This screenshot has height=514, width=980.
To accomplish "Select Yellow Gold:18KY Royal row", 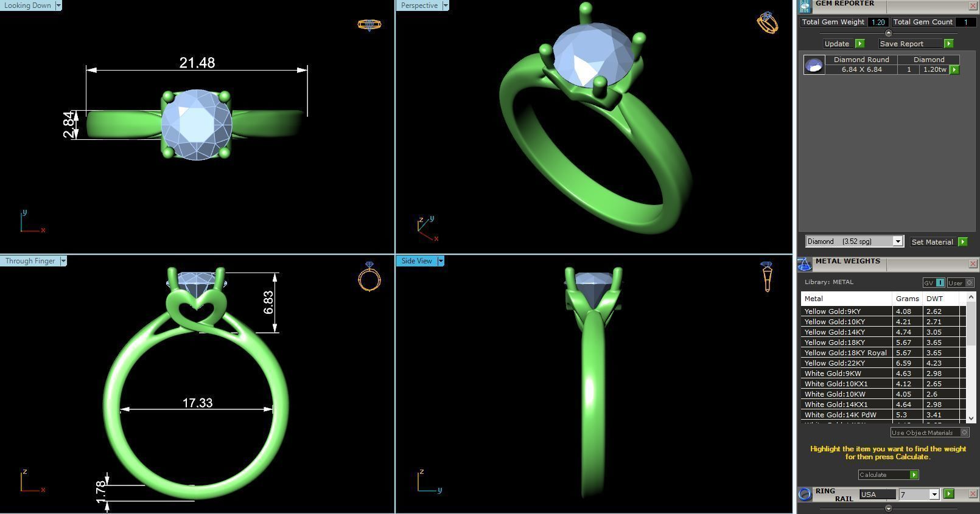I will pos(883,353).
